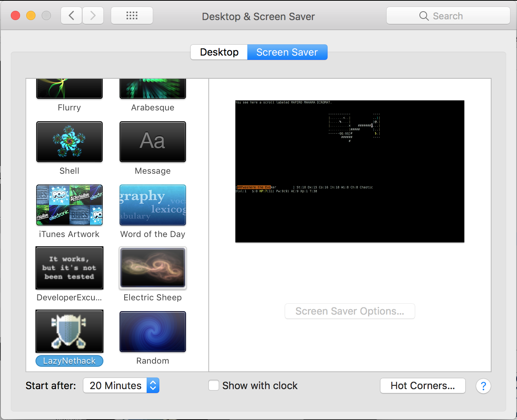Go forward with the right chevron button

pyautogui.click(x=93, y=16)
